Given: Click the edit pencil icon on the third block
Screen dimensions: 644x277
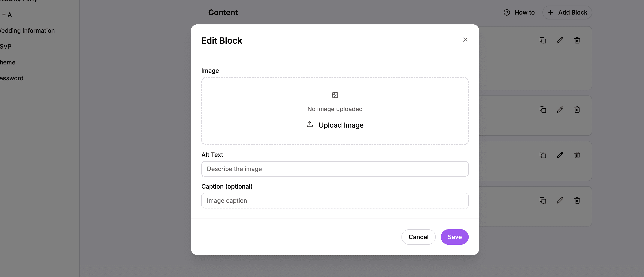Looking at the screenshot, I should click(x=560, y=155).
